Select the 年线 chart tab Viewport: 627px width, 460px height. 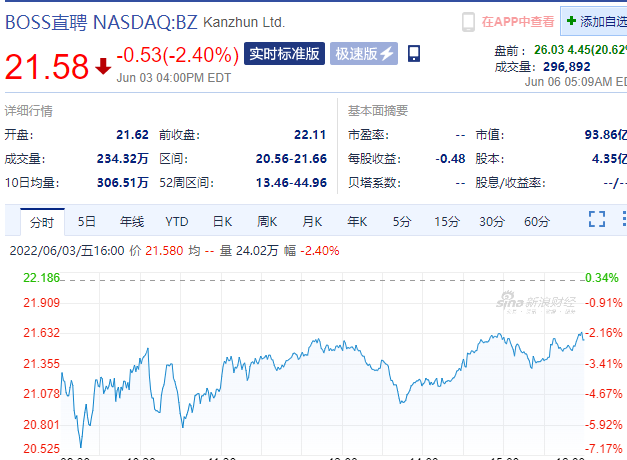(x=132, y=221)
